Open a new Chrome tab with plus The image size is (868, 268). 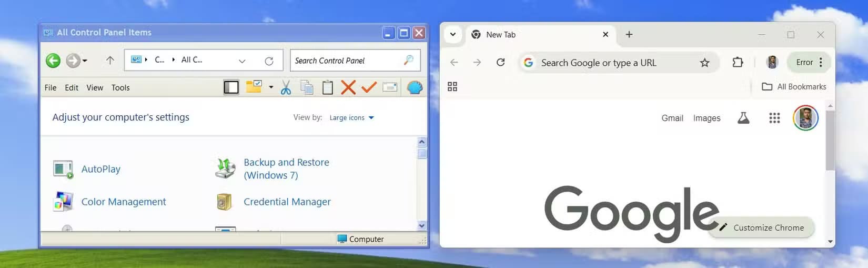(x=629, y=34)
